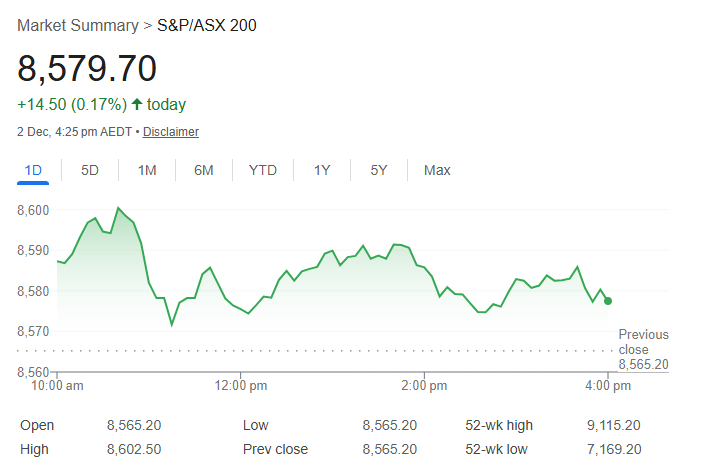Click the green up arrow icon
703x468 pixels.
click(x=137, y=104)
